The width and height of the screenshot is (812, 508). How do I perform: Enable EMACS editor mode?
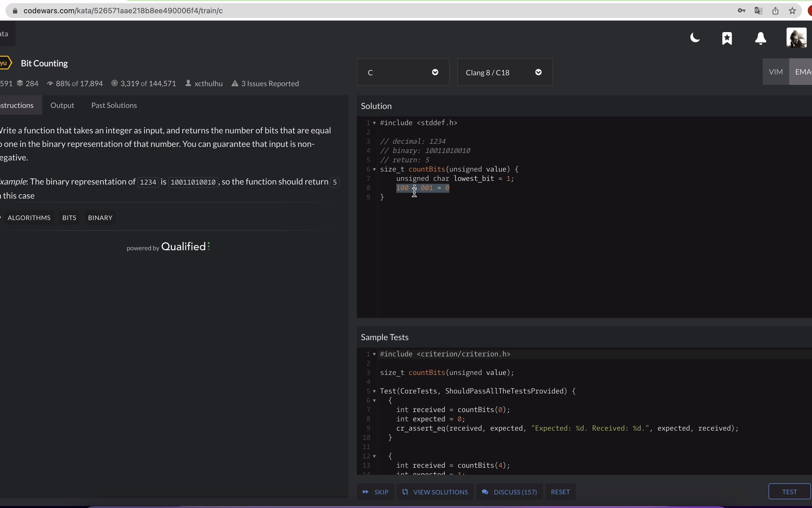pyautogui.click(x=802, y=72)
